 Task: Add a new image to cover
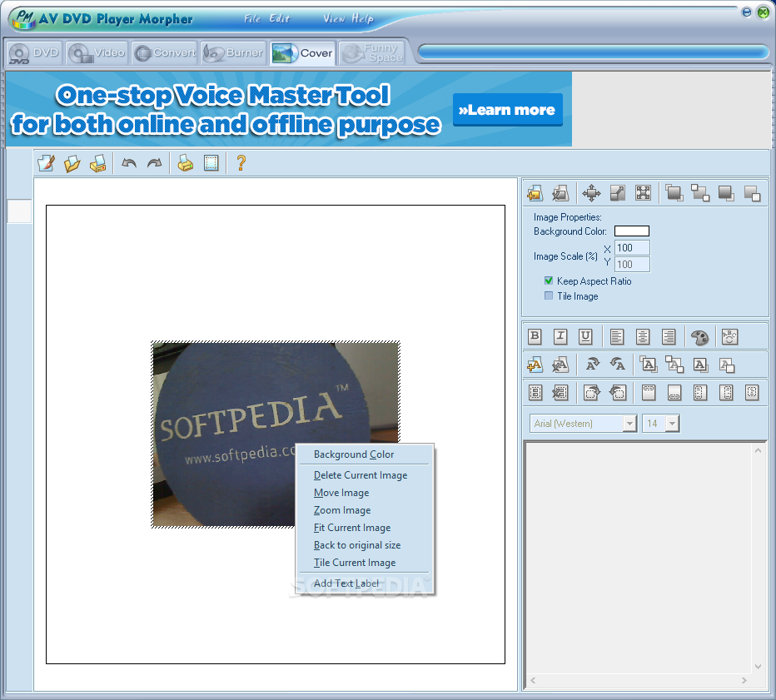[535, 193]
